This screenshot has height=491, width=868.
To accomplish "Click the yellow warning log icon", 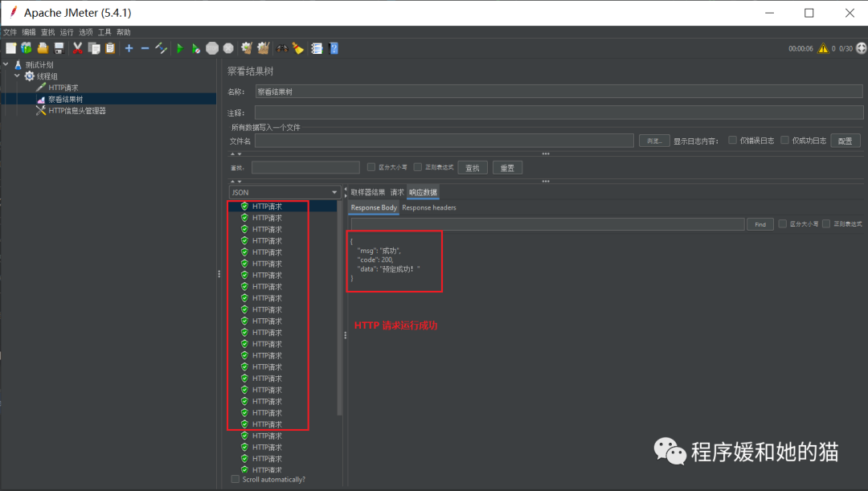I will [x=823, y=49].
